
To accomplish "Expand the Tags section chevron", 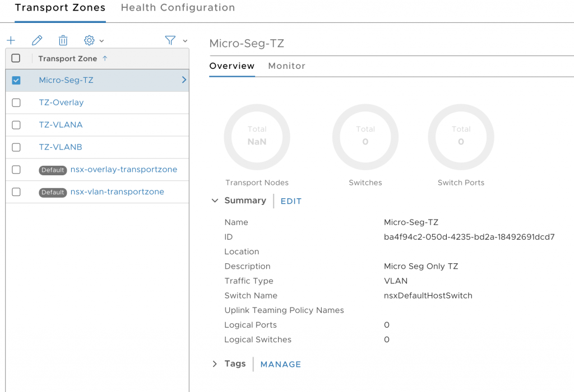I will [215, 364].
